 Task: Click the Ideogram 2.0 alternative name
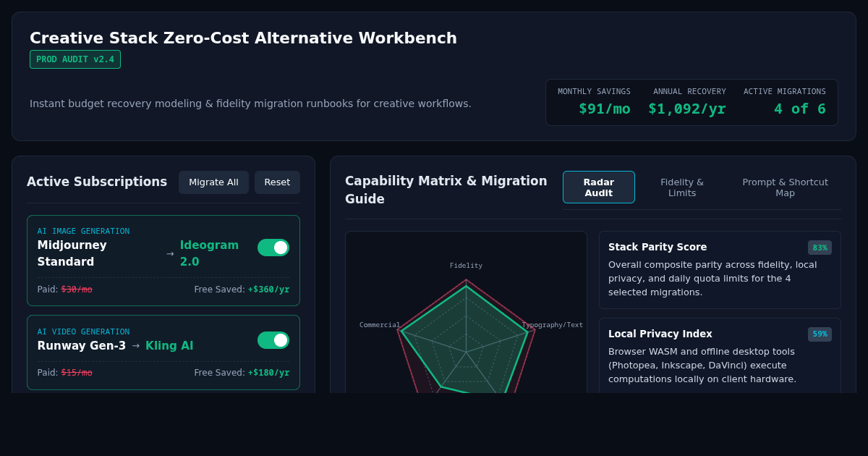[x=210, y=253]
